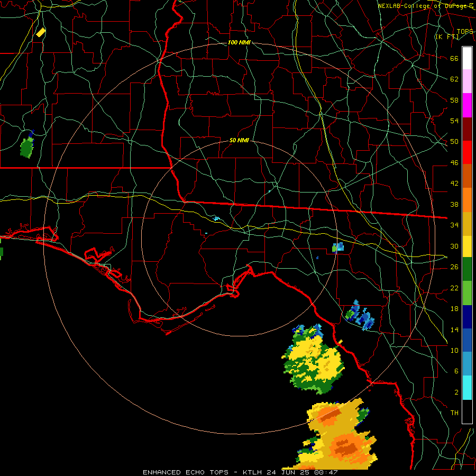Click the white swatch in the tops legend
This screenshot has height=476, width=476.
pyautogui.click(x=467, y=58)
